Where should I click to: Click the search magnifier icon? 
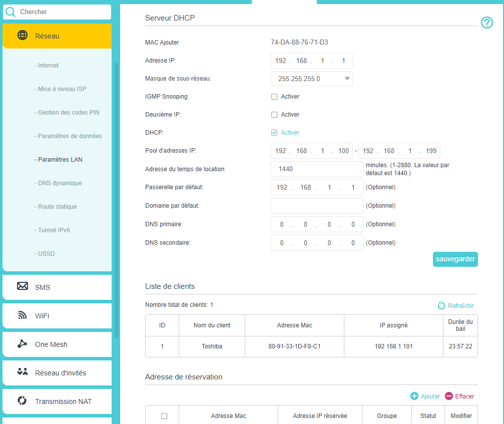click(11, 12)
